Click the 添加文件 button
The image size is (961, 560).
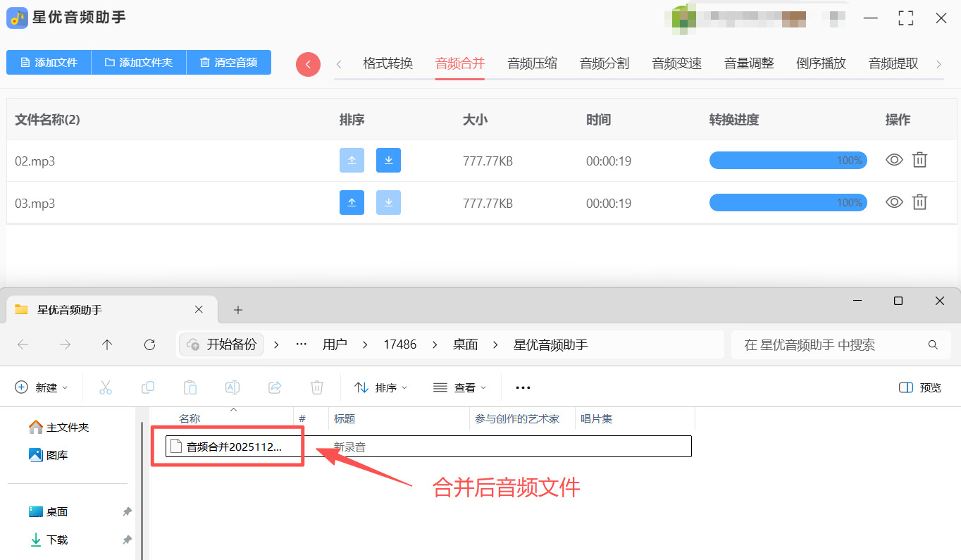(49, 63)
